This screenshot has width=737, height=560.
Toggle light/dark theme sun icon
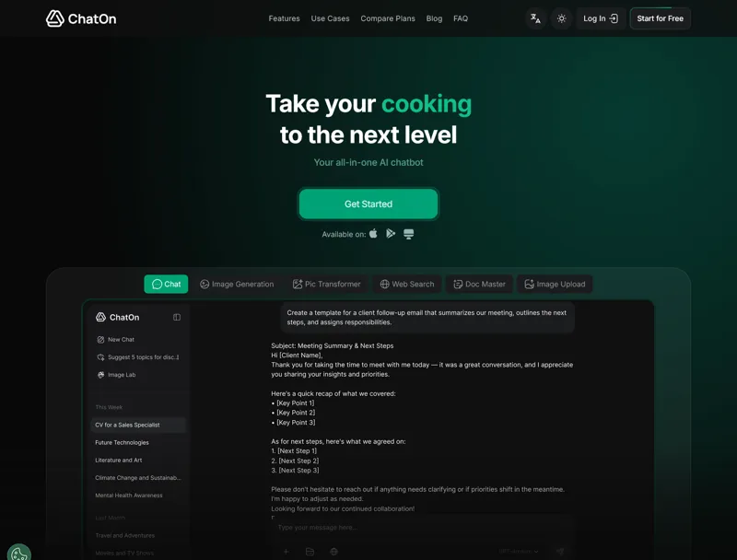[561, 18]
